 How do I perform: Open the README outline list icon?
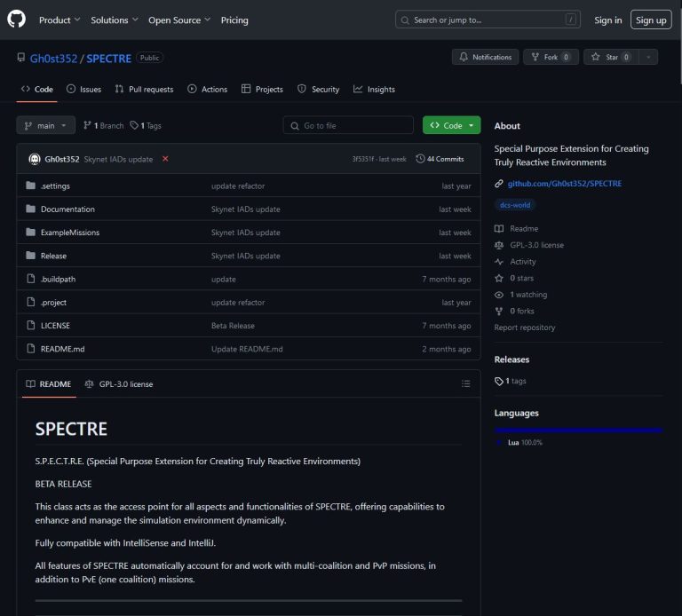click(465, 383)
